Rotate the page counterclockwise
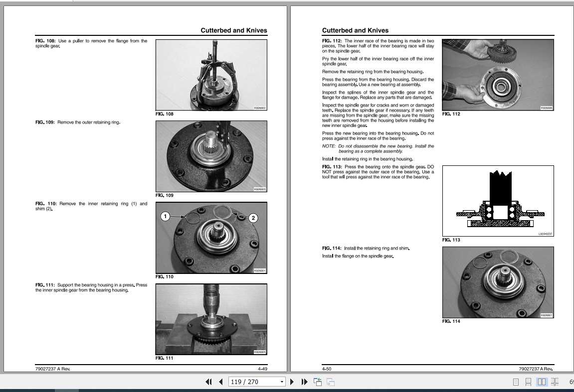The image size is (574, 392). 317,382
